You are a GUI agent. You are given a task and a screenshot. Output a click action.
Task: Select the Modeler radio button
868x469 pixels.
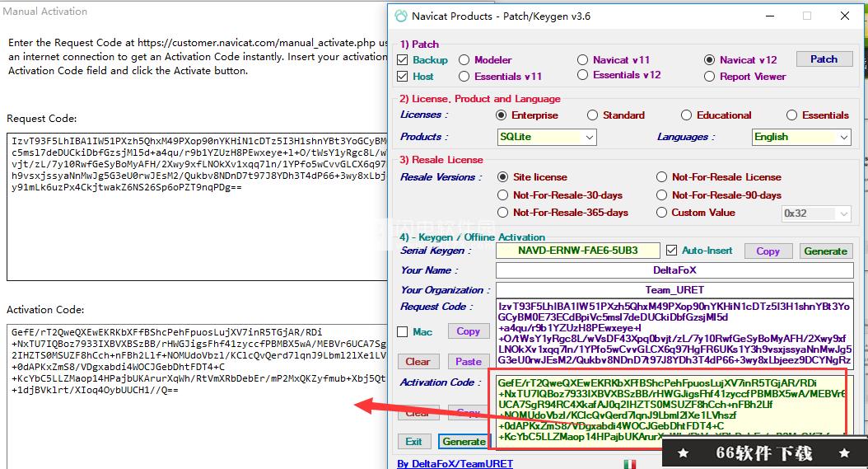click(x=464, y=60)
